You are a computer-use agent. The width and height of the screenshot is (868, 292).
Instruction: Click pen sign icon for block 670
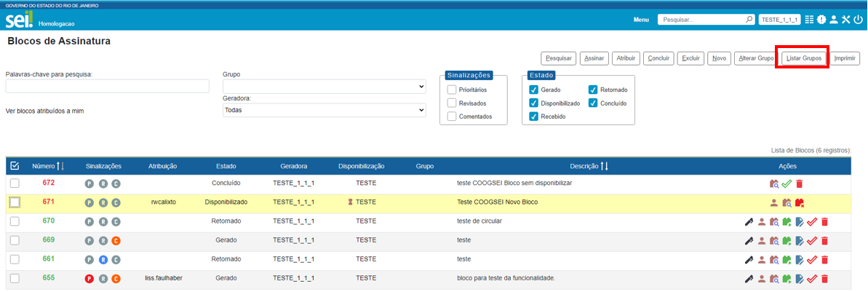(749, 221)
